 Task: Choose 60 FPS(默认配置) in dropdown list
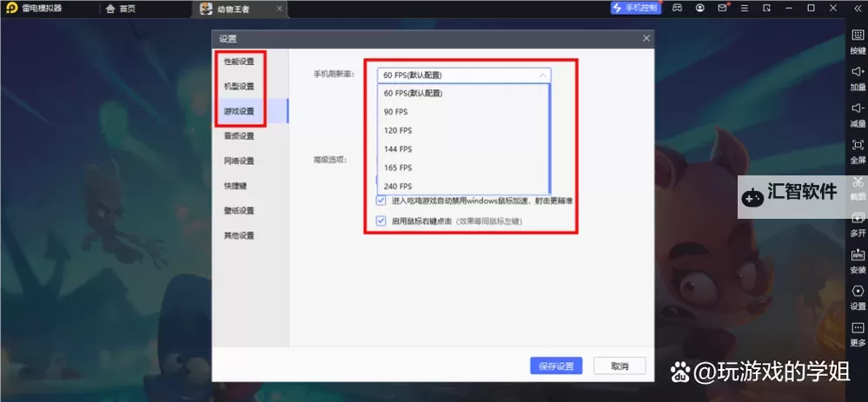[x=462, y=93]
